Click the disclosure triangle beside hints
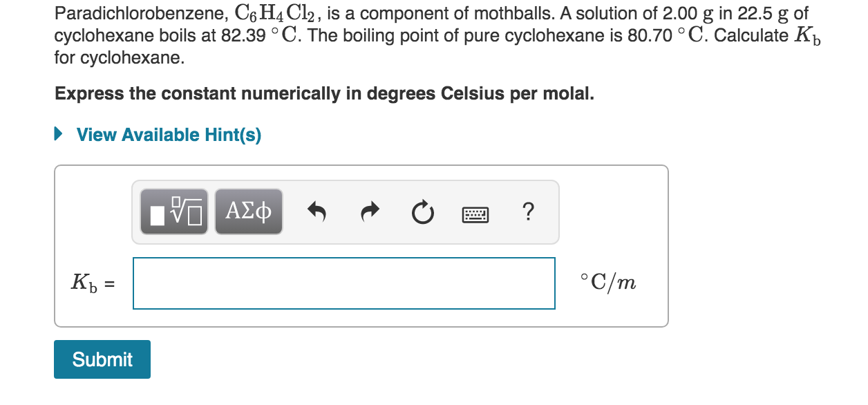Image resolution: width=868 pixels, height=405 pixels. pyautogui.click(x=57, y=134)
